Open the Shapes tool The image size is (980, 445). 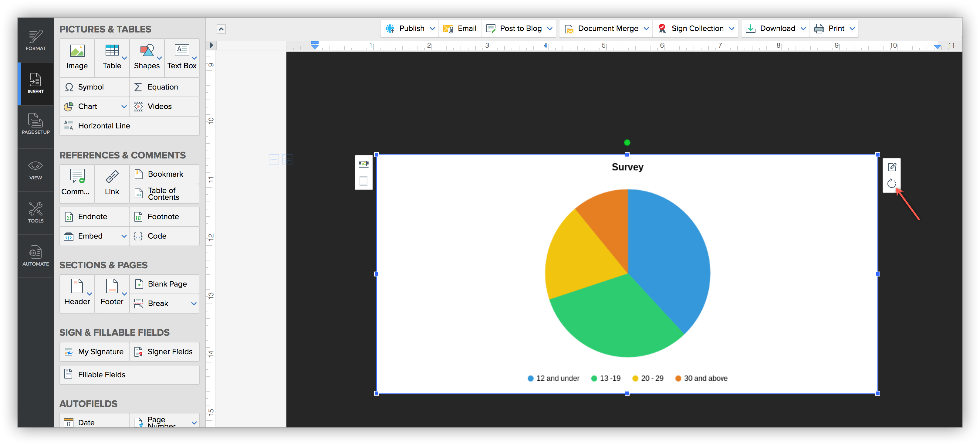(x=147, y=57)
